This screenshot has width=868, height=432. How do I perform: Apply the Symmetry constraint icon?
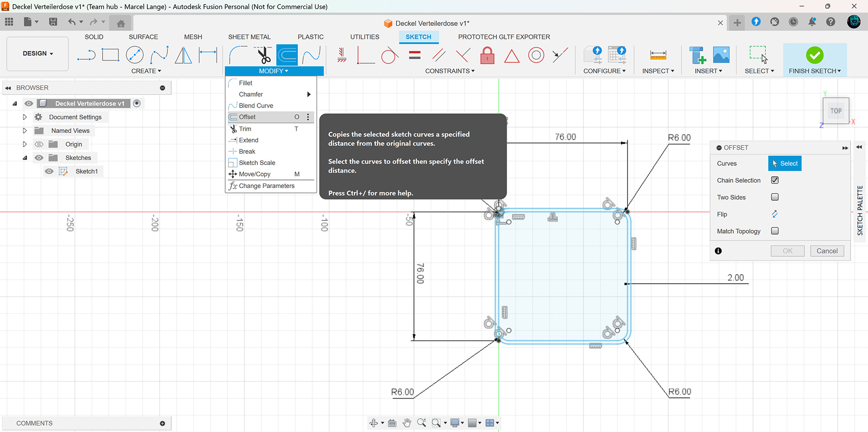pyautogui.click(x=560, y=55)
